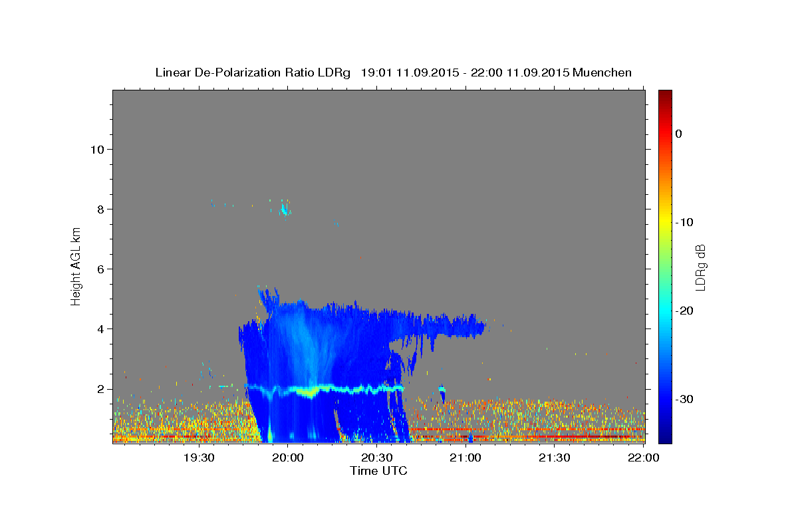Click the colorbar value '-20'
Viewport: 798px width, 532px height.
pyautogui.click(x=684, y=311)
